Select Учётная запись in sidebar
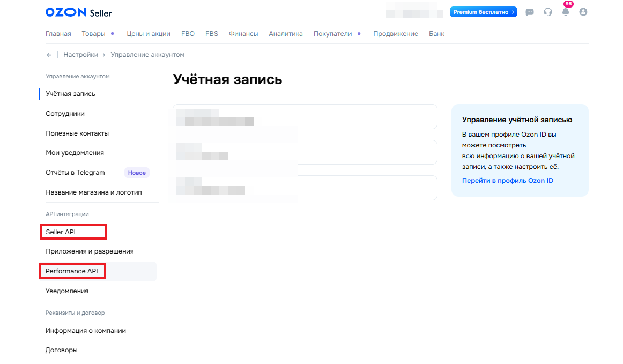 point(70,94)
